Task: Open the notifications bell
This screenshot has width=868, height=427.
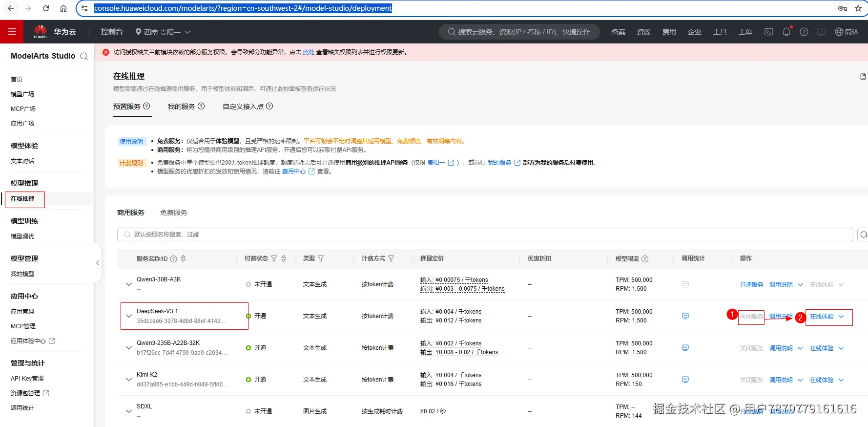Action: (x=786, y=32)
